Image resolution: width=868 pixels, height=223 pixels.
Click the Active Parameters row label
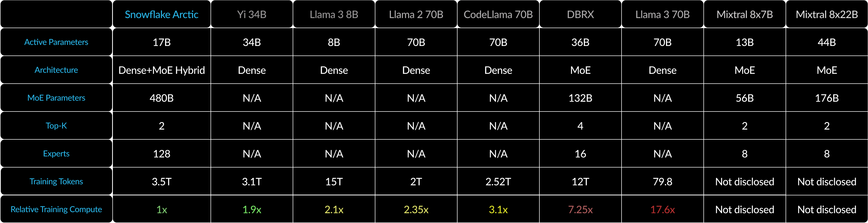click(56, 42)
